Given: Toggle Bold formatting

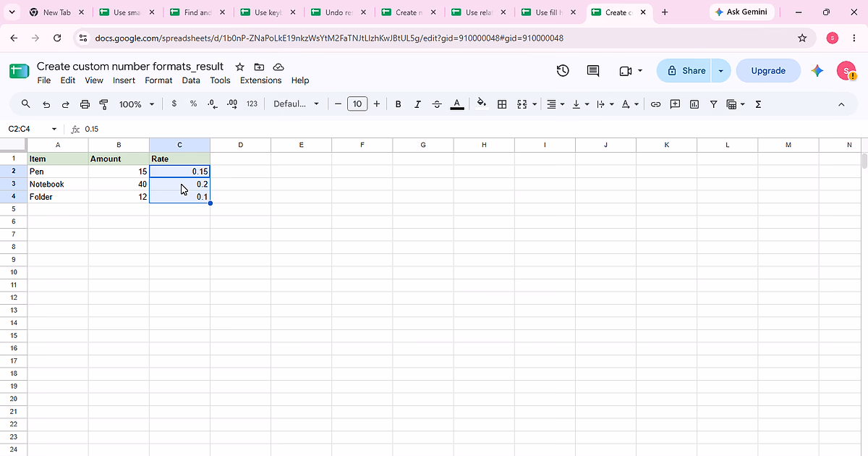Looking at the screenshot, I should (x=398, y=104).
